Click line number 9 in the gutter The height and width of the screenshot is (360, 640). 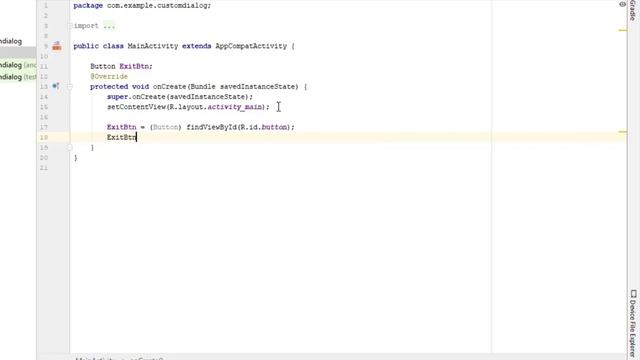(x=46, y=46)
